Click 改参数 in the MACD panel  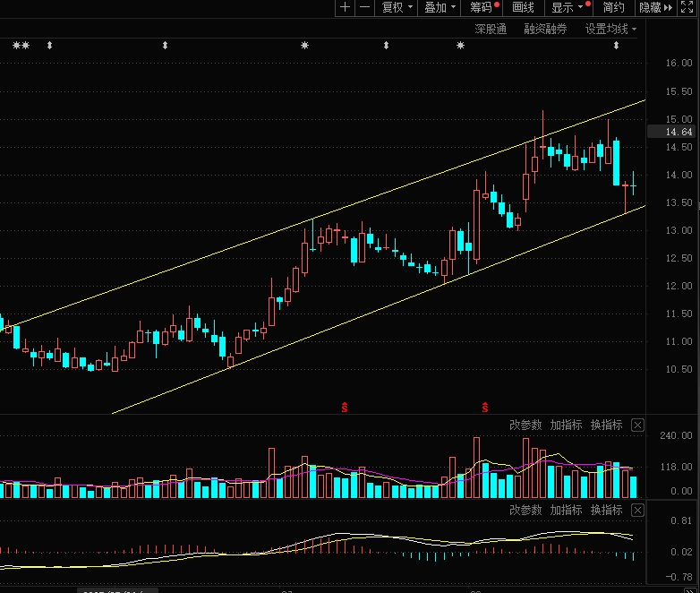[525, 510]
